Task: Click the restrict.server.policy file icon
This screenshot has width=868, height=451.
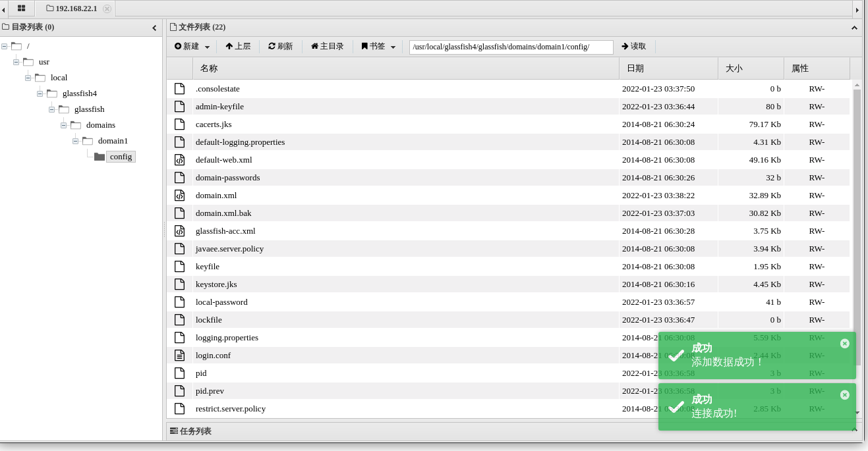Action: click(x=179, y=409)
